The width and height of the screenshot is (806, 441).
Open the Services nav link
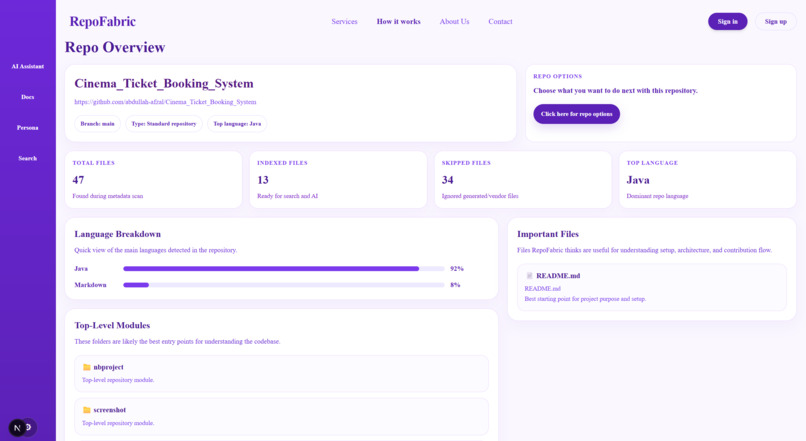coord(344,22)
